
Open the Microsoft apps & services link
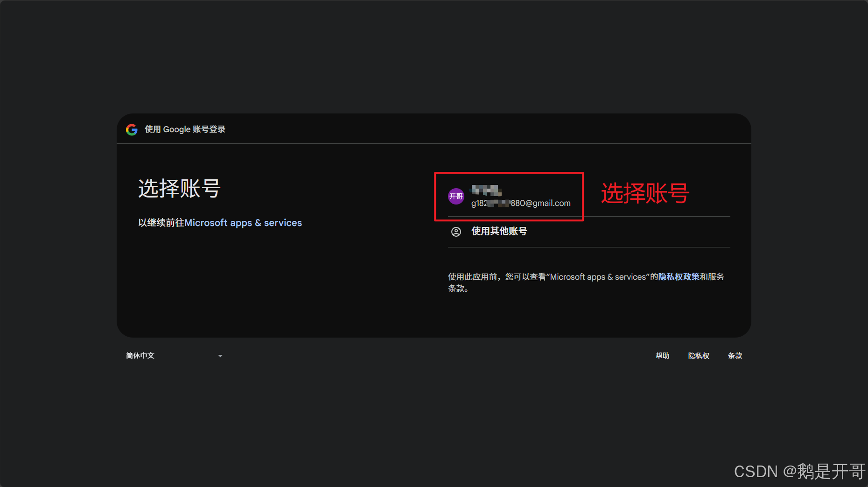coord(243,223)
